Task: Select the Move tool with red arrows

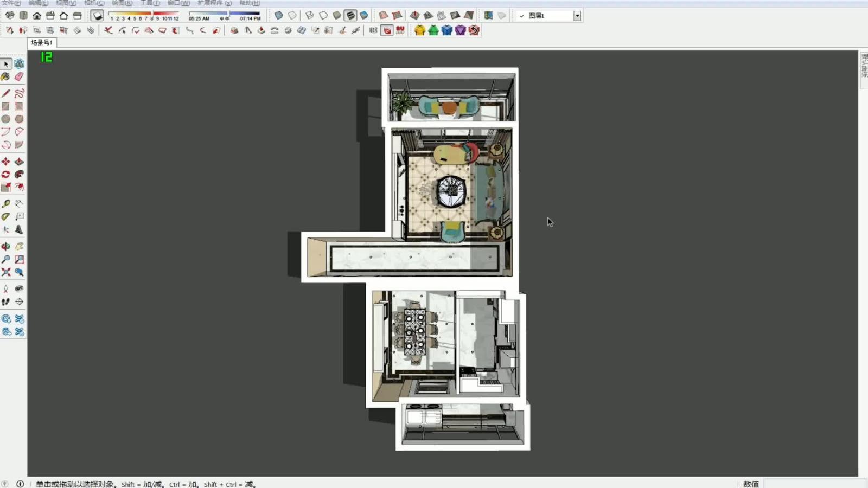Action: (x=6, y=162)
